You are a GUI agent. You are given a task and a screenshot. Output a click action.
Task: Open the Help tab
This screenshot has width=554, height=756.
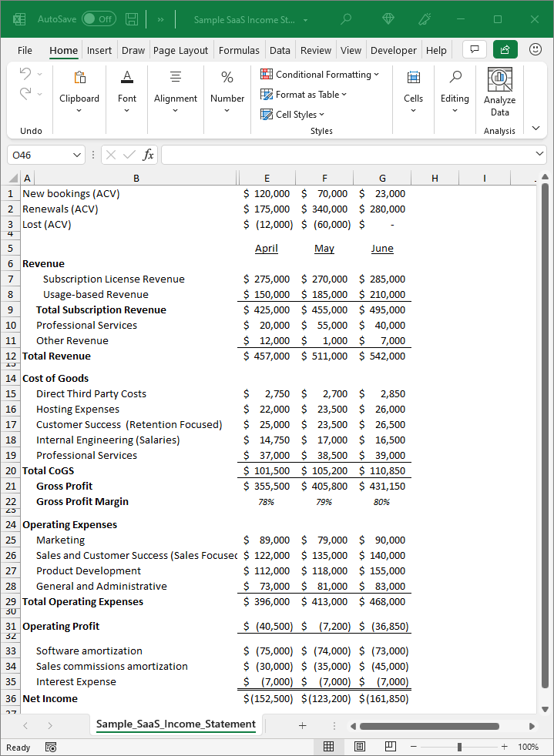click(436, 50)
